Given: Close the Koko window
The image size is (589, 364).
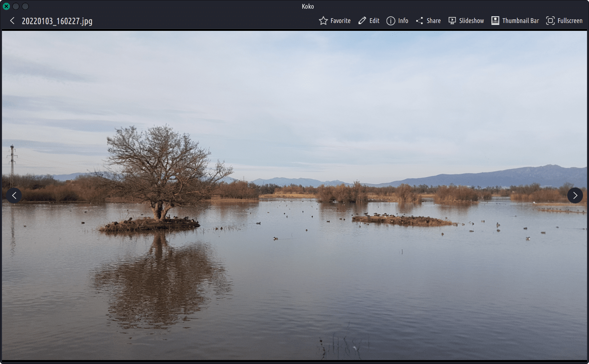Looking at the screenshot, I should [6, 6].
